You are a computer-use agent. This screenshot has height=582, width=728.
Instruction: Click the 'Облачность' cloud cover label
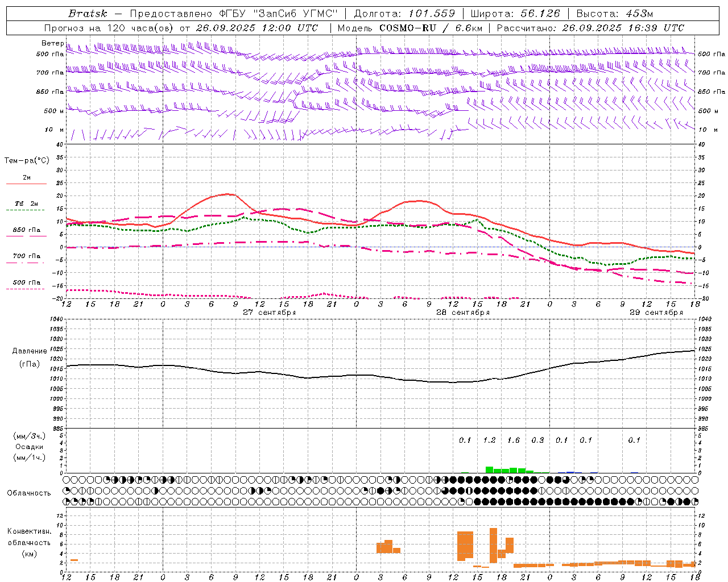pyautogui.click(x=29, y=493)
